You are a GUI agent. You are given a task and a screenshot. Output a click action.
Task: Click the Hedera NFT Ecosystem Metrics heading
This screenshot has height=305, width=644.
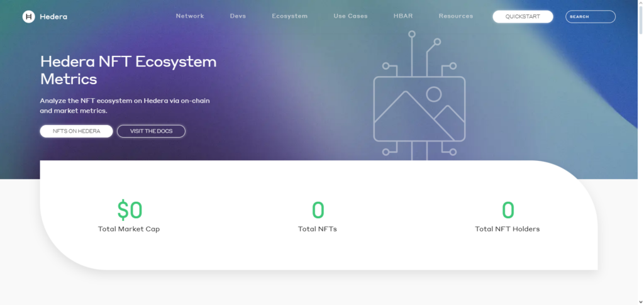point(128,70)
